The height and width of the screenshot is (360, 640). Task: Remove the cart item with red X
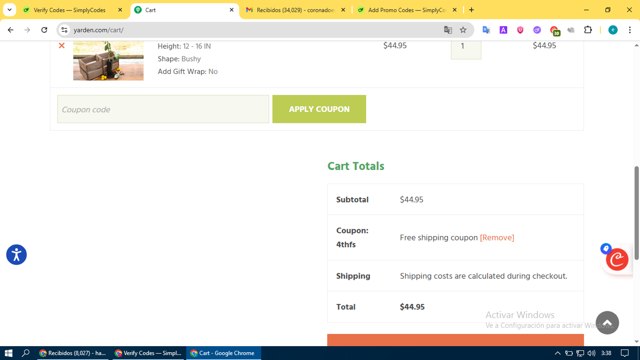[62, 45]
